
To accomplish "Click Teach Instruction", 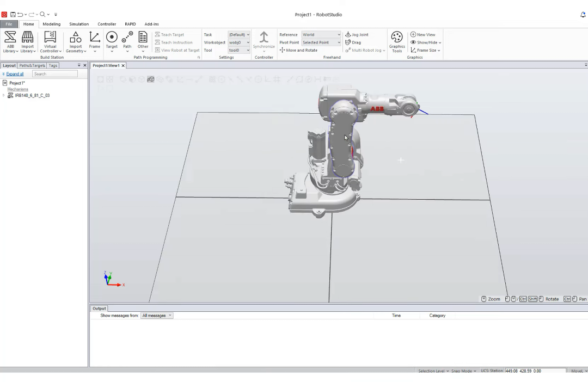I will point(173,42).
